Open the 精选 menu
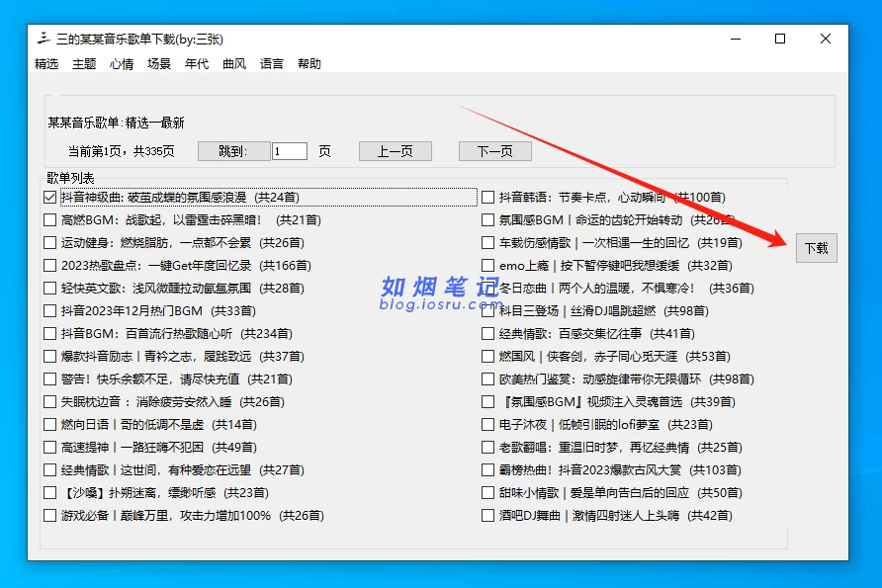 pos(46,64)
